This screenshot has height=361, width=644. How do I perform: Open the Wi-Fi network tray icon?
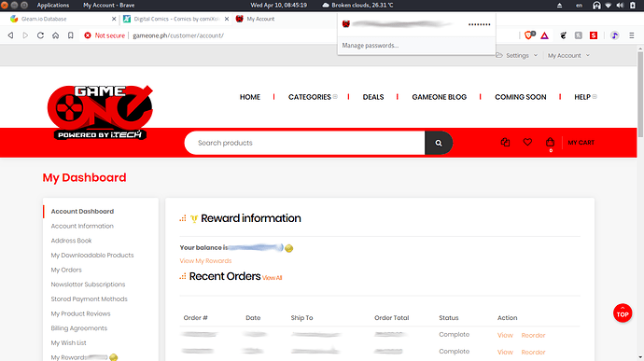609,6
